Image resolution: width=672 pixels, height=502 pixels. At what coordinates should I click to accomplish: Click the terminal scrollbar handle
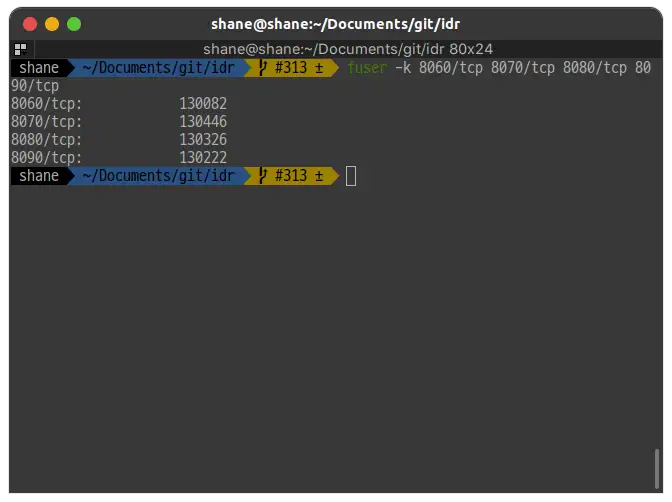coord(656,468)
